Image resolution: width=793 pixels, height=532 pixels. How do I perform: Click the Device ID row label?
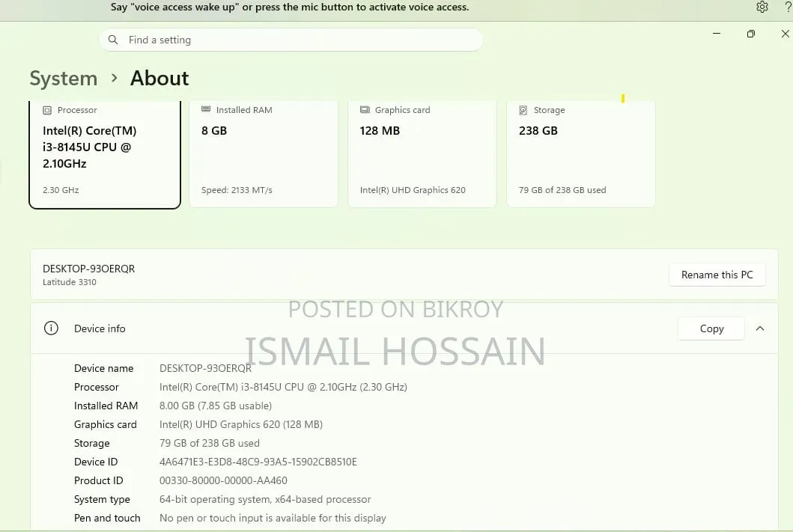[96, 462]
